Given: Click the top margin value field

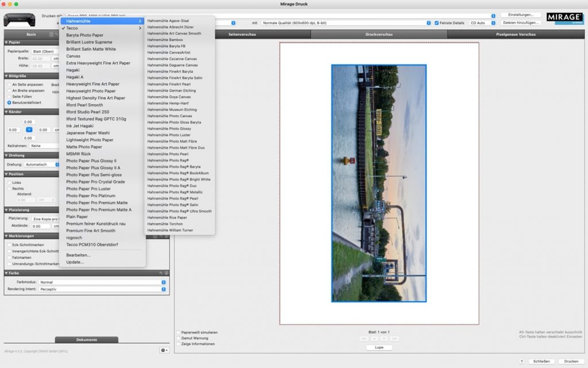Looking at the screenshot, I should pyautogui.click(x=28, y=122).
